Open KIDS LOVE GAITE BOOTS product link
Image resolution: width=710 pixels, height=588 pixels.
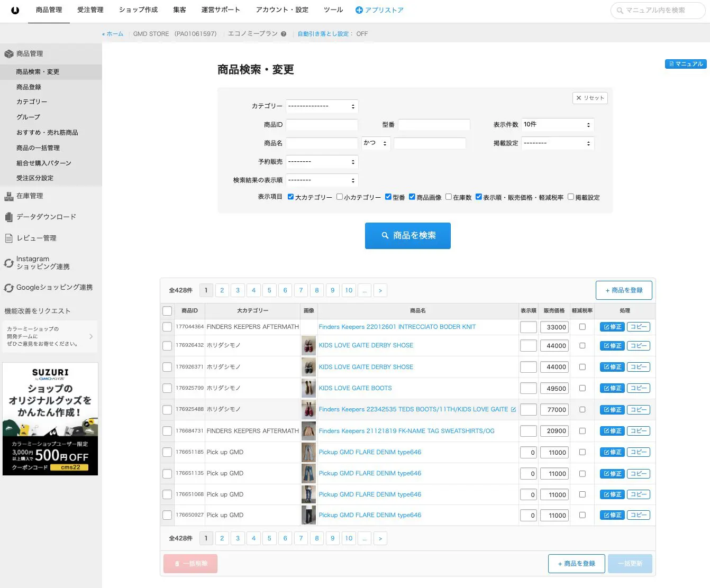pyautogui.click(x=355, y=388)
